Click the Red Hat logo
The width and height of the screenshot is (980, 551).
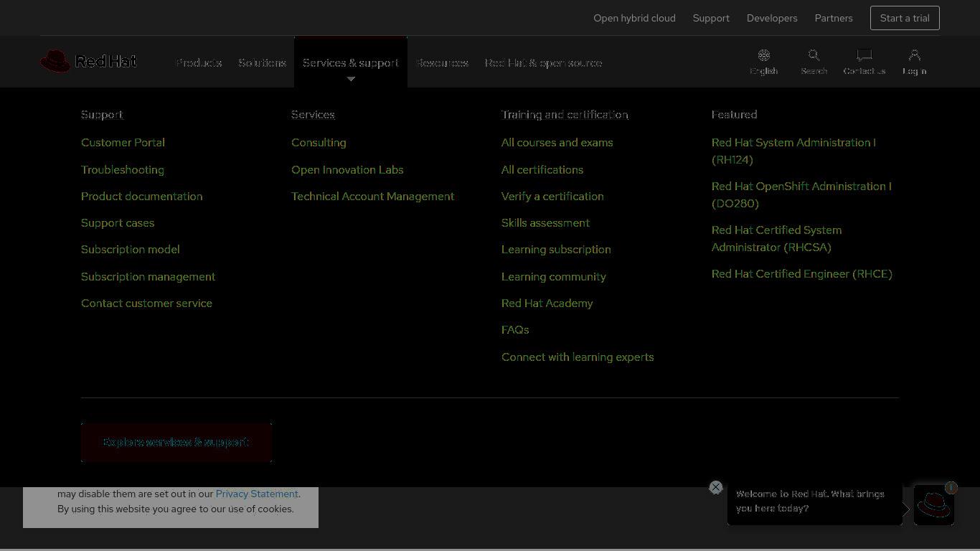point(89,62)
